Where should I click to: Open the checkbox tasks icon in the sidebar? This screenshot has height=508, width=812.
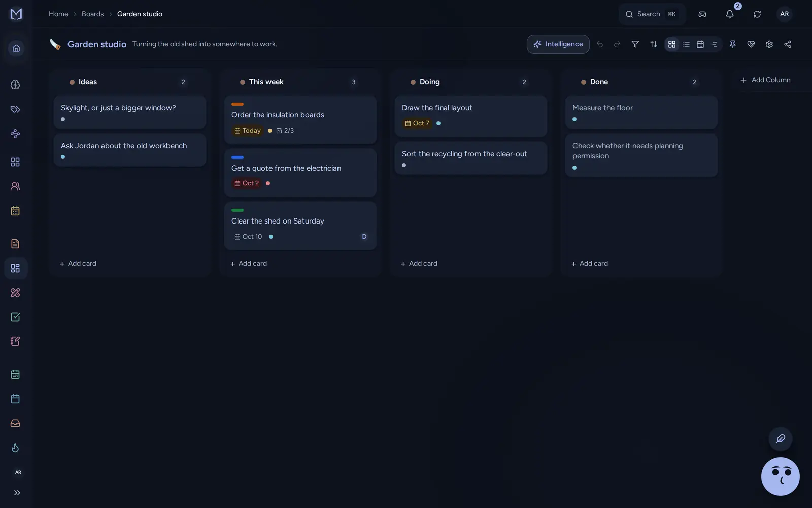(x=15, y=317)
